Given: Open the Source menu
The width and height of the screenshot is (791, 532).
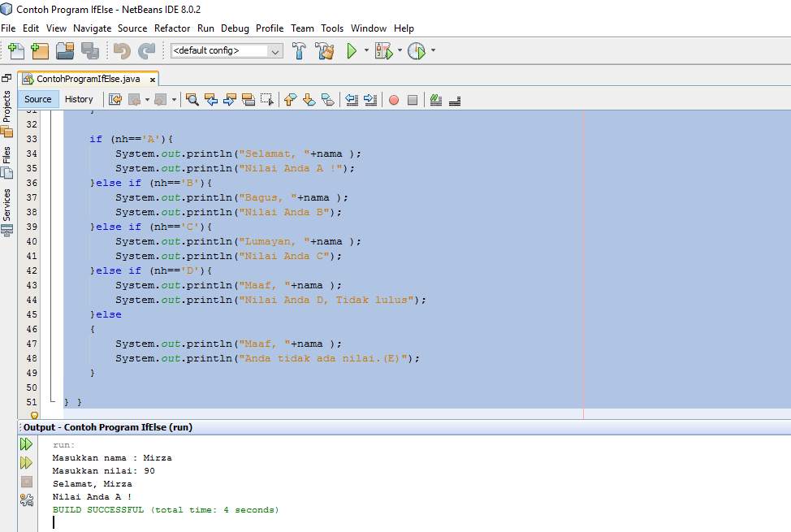Looking at the screenshot, I should pyautogui.click(x=132, y=28).
